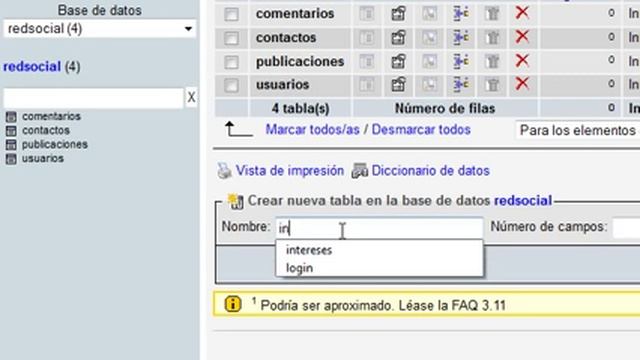Open publicaciones table name in main list

(x=300, y=62)
